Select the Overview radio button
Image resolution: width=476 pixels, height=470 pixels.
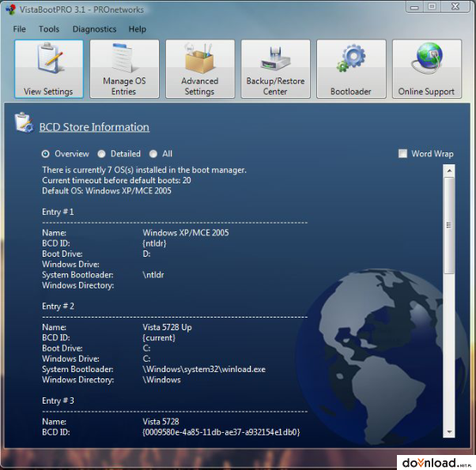[x=45, y=154]
